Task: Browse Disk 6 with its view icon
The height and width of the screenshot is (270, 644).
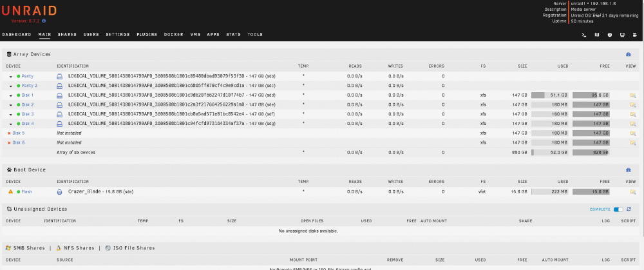Action: click(633, 142)
